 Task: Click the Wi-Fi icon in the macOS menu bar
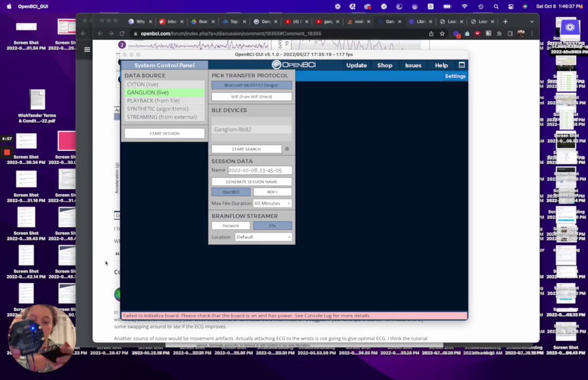click(x=464, y=6)
